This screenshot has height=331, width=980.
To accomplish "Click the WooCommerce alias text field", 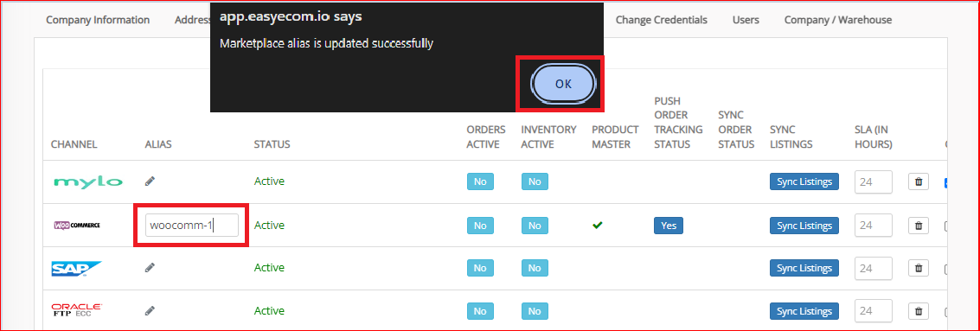I will click(x=192, y=226).
